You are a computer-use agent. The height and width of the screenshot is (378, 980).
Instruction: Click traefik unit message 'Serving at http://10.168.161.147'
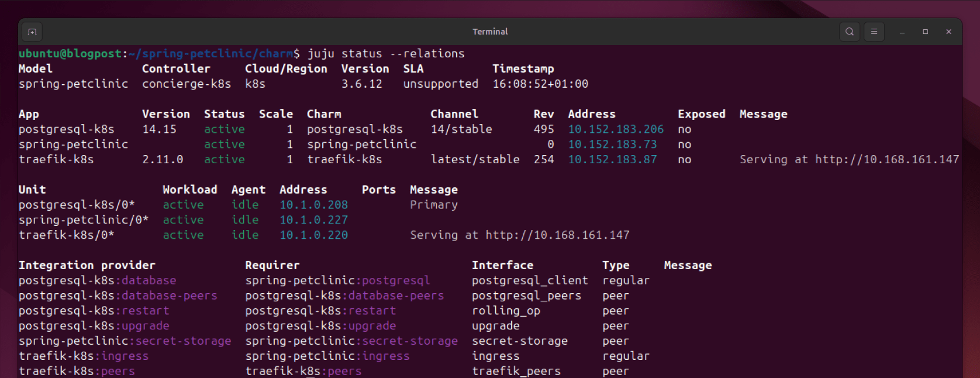520,235
